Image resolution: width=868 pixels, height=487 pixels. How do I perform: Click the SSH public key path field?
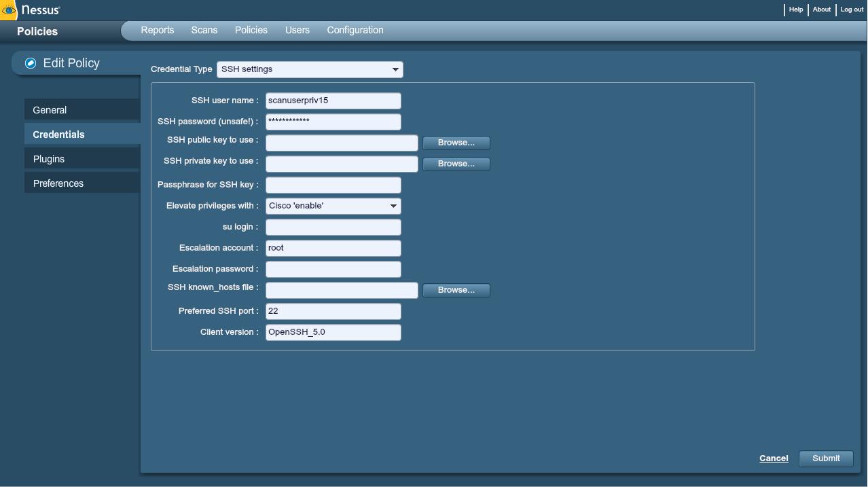pyautogui.click(x=342, y=143)
